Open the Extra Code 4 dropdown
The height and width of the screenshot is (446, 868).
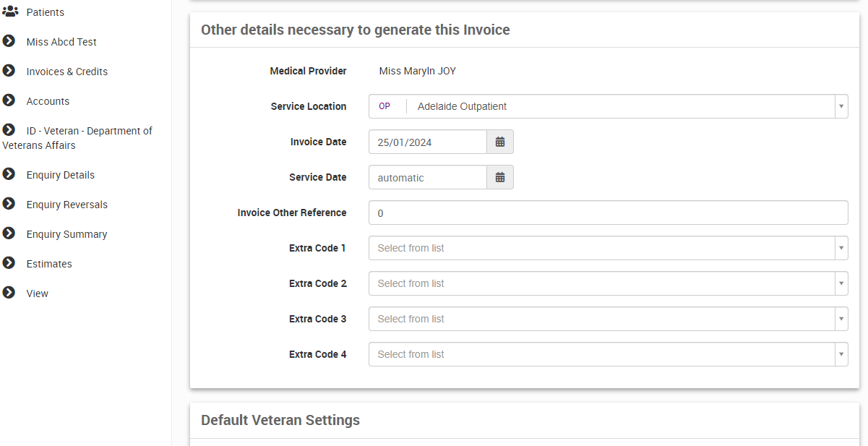pyautogui.click(x=841, y=354)
